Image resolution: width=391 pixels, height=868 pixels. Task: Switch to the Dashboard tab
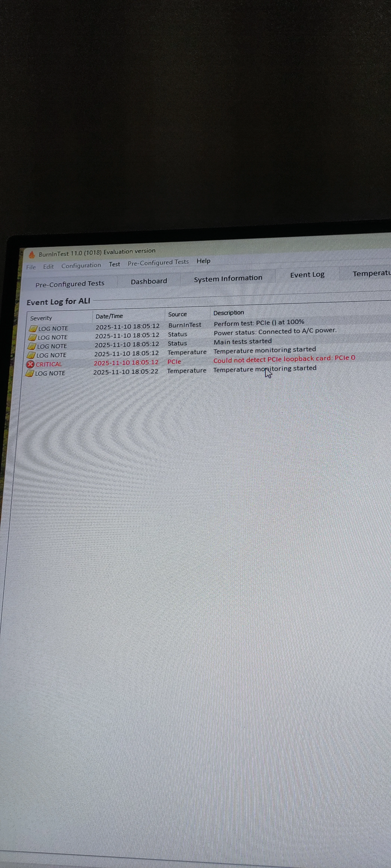pyautogui.click(x=149, y=281)
